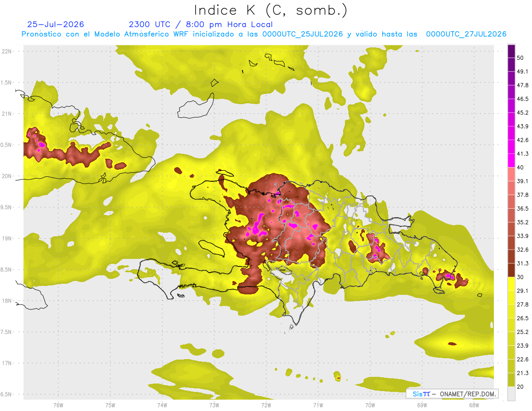The width and height of the screenshot is (532, 411).
Task: Click the gray legend band below 20
Action: click(x=511, y=393)
